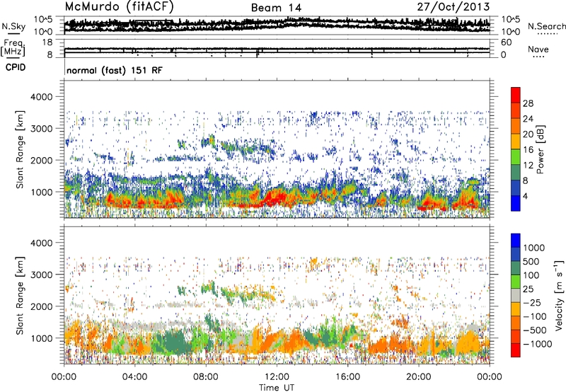Select the gray Velocity segment between -25 and 25
This screenshot has height=392, width=566.
coord(516,295)
